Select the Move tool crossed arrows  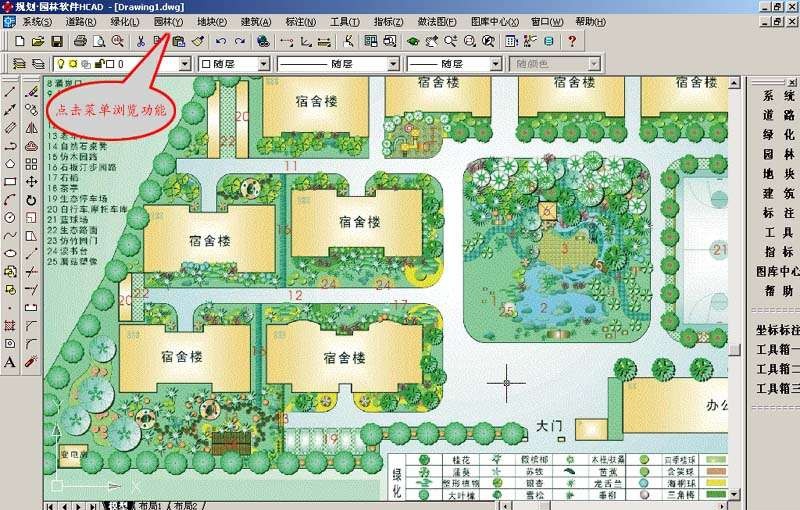31,182
